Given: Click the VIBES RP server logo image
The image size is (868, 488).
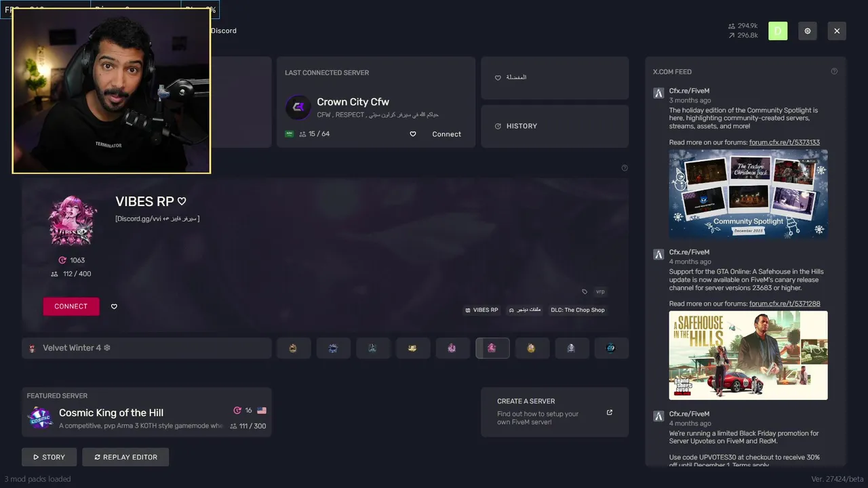Looking at the screenshot, I should 73,220.
